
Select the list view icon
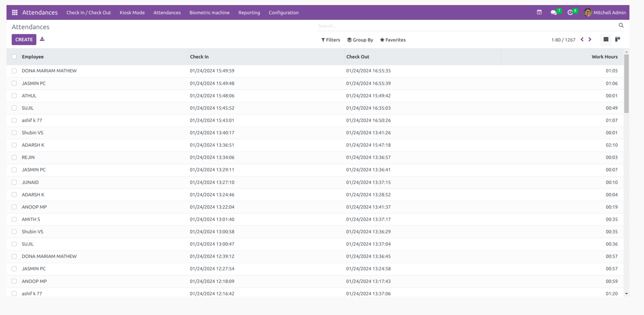coord(606,39)
